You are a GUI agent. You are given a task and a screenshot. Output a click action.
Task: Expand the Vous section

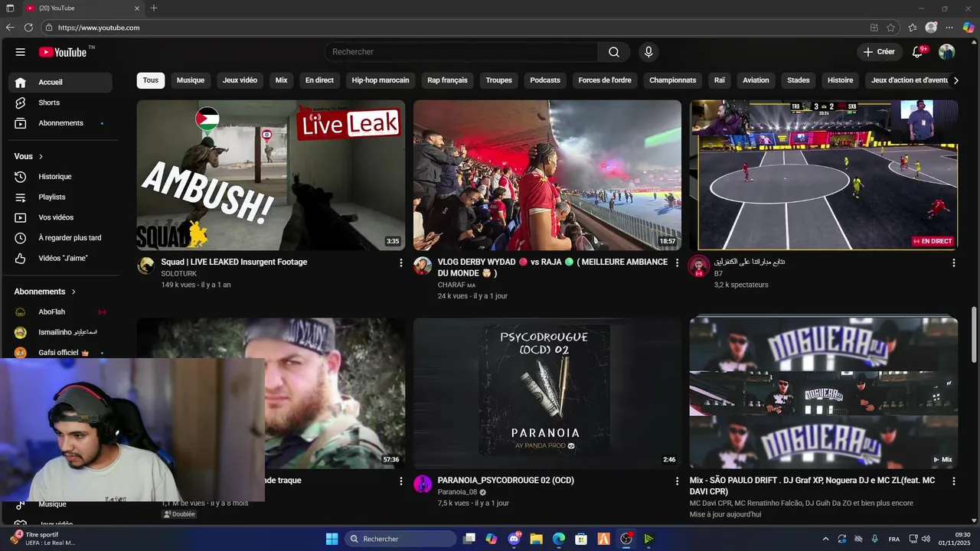(28, 156)
